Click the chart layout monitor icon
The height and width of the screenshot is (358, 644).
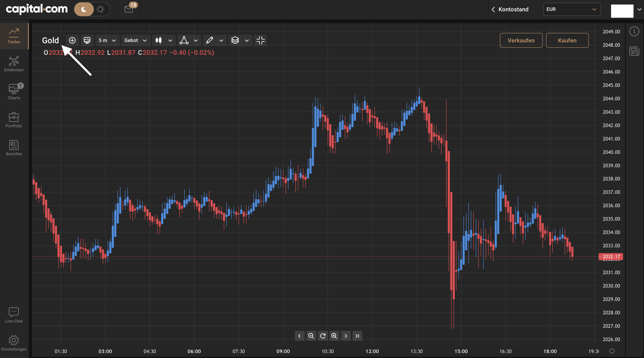click(87, 40)
